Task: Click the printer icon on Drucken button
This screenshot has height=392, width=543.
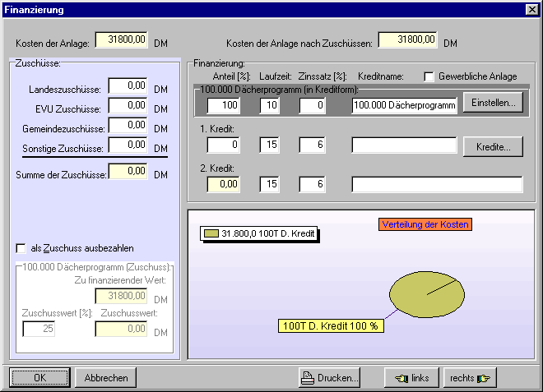Action: (308, 378)
